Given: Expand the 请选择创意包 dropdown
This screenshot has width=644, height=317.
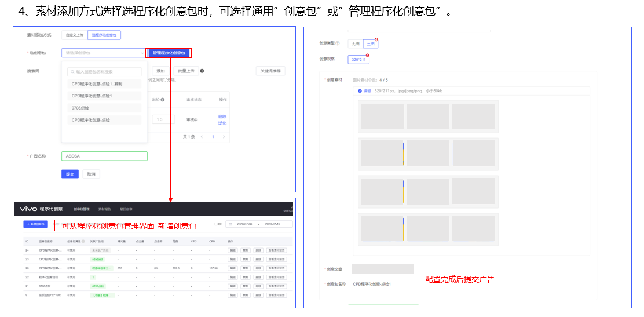Looking at the screenshot, I should [104, 53].
